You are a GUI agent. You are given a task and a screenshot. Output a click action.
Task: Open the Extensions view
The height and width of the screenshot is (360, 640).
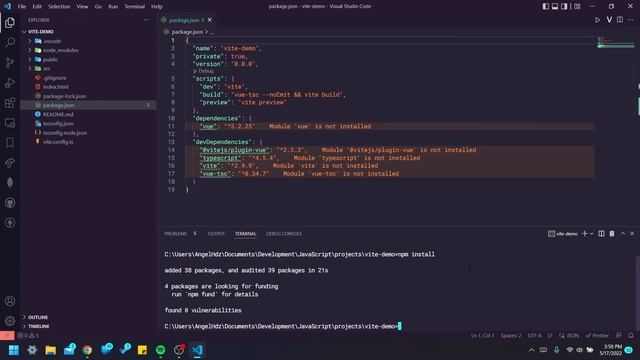10,102
